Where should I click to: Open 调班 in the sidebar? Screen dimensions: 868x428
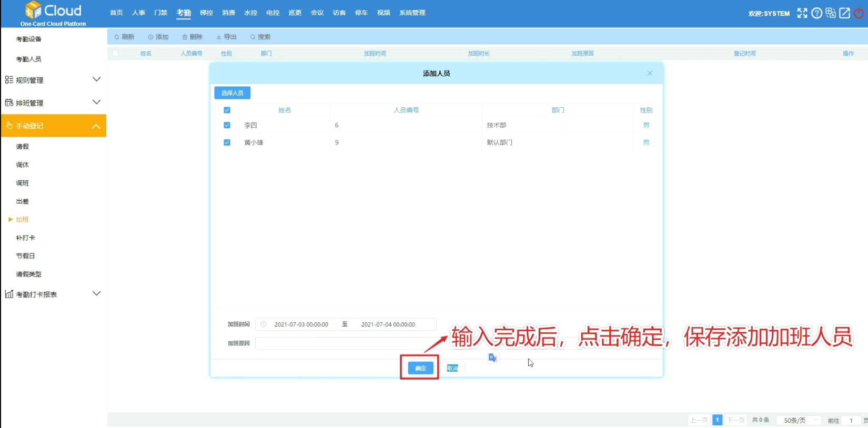(x=22, y=183)
